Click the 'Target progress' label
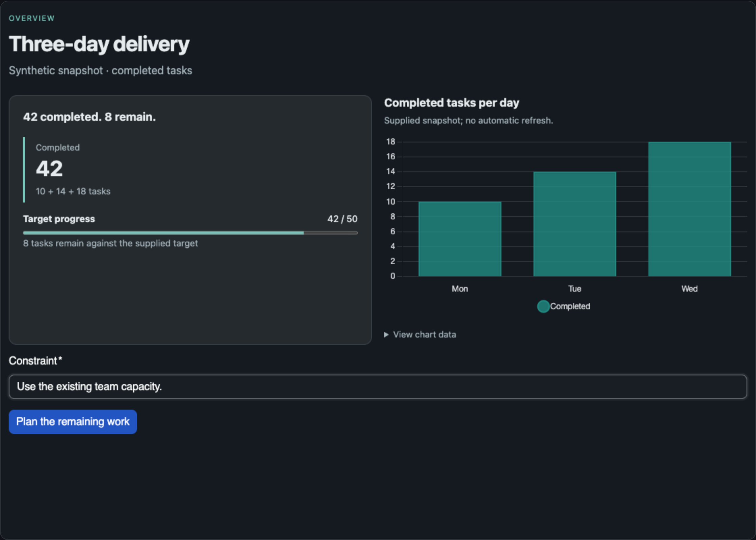This screenshot has width=756, height=540. (59, 219)
